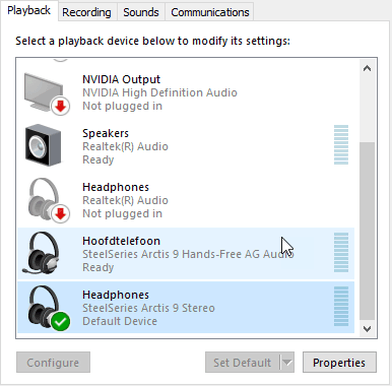Viewport: 392px width, 386px height.
Task: Open the Set Default dropdown arrow
Action: (x=287, y=362)
